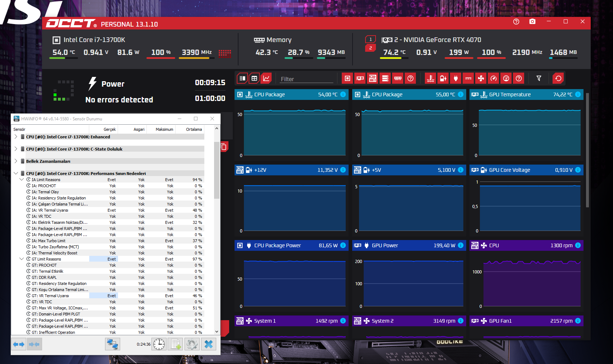Image resolution: width=613 pixels, height=364 pixels.
Task: Close HWiNFO sensors with blue X button
Action: (209, 344)
